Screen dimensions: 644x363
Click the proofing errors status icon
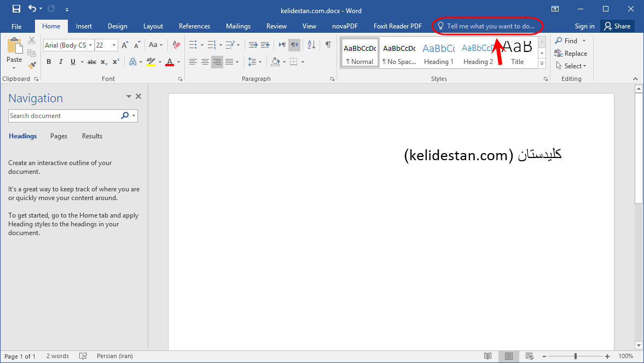click(83, 356)
